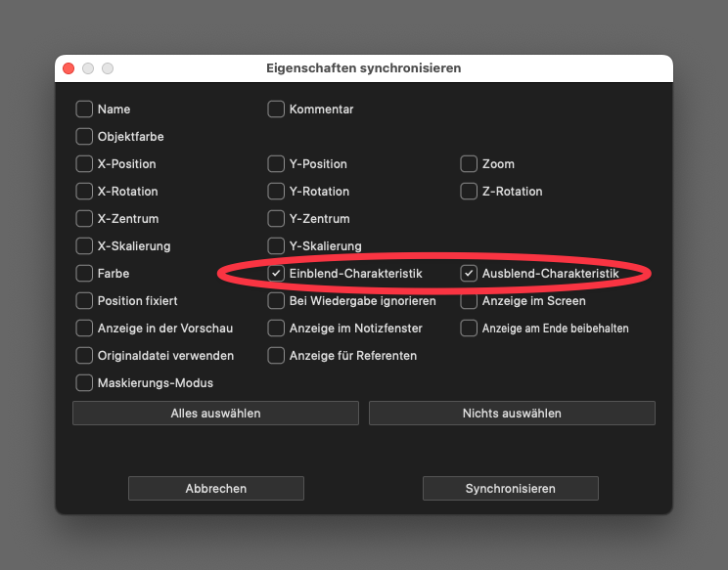Enable the Maskierungs-Modus checkbox
This screenshot has width=728, height=570.
click(84, 383)
